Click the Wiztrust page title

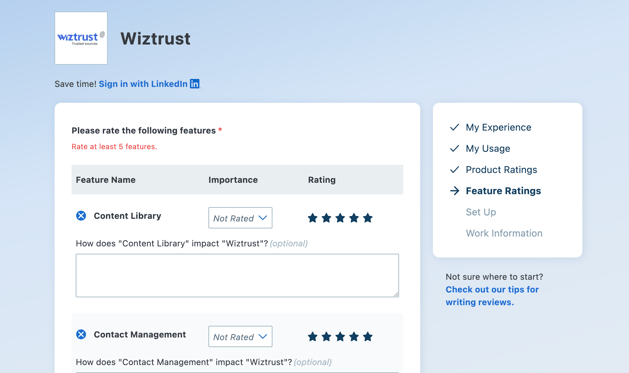155,39
